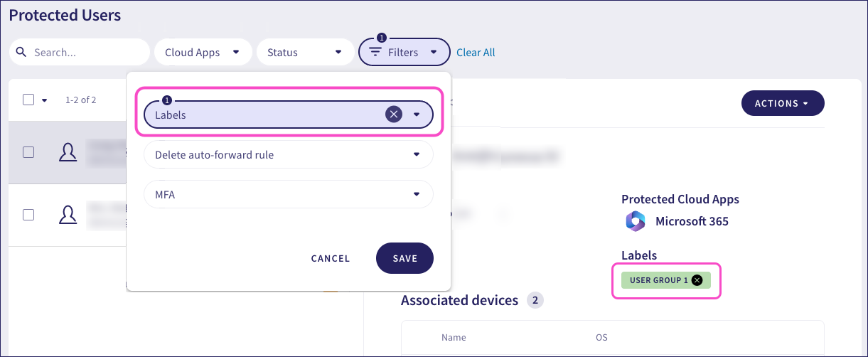The width and height of the screenshot is (868, 357).
Task: Toggle the select-all users checkbox
Action: [28, 100]
